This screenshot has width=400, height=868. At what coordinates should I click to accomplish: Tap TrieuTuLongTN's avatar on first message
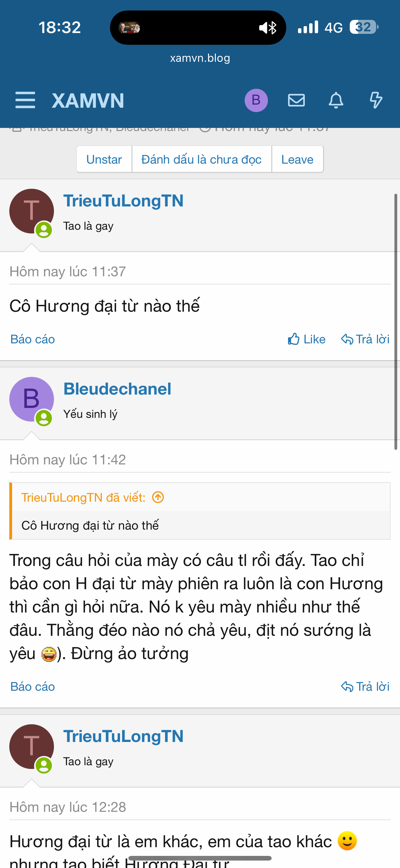pos(31,211)
